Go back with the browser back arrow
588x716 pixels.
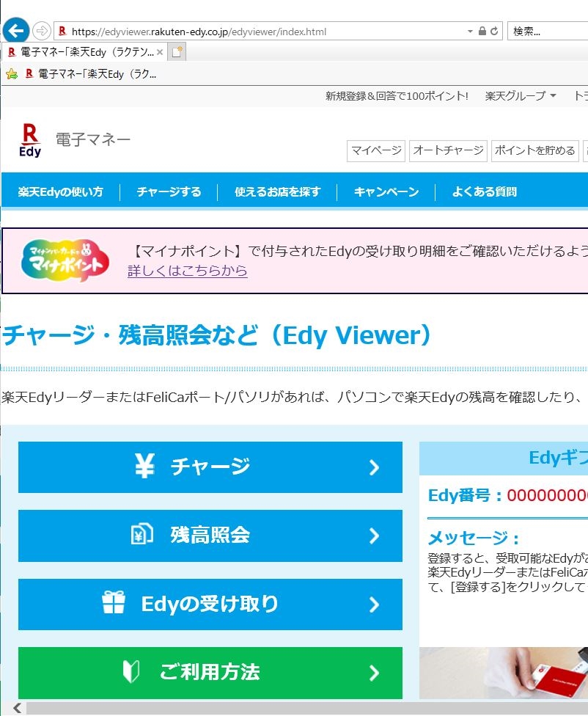(16, 31)
